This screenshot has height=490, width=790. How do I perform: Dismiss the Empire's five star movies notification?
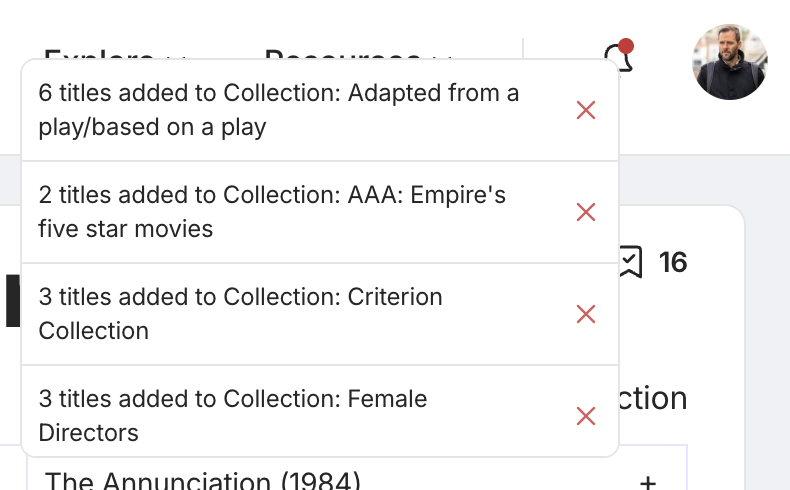[x=586, y=212]
